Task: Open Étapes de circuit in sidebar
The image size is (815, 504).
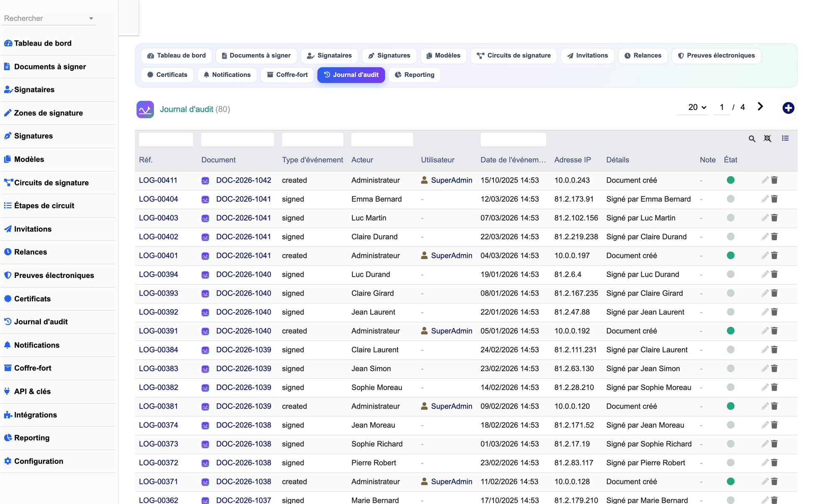Action: 44,206
